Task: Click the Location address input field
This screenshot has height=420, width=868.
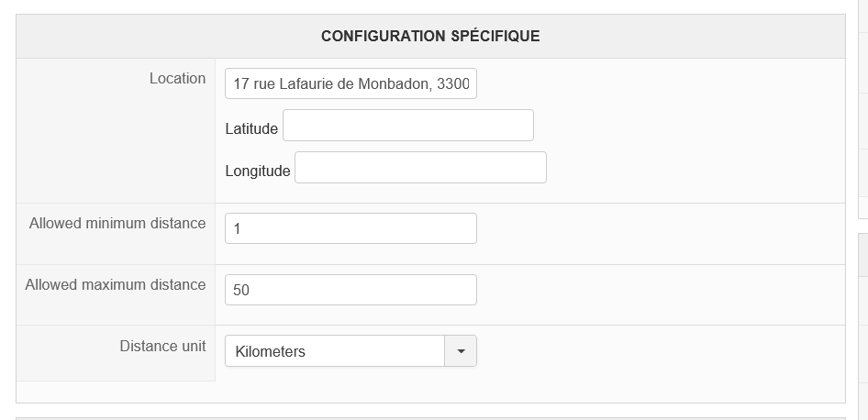Action: pyautogui.click(x=351, y=84)
